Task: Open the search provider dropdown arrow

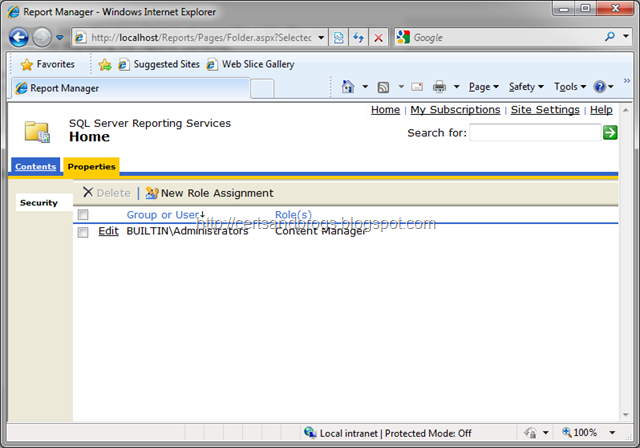Action: [x=626, y=36]
